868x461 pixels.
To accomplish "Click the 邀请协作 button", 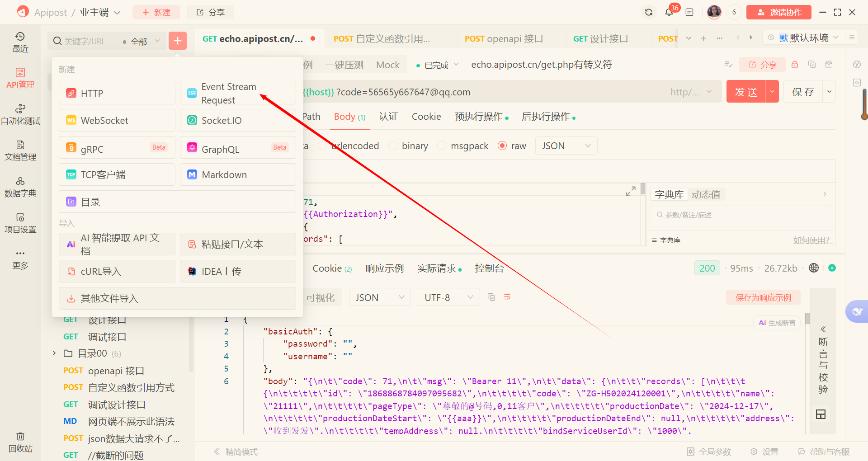I will (x=779, y=12).
